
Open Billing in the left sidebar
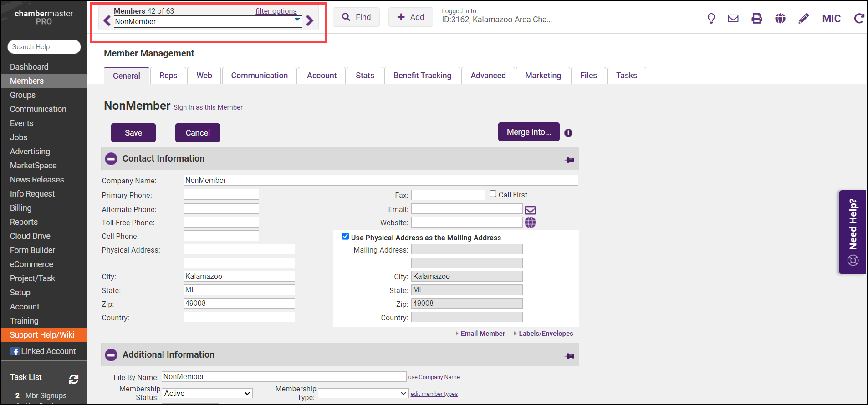pos(21,208)
